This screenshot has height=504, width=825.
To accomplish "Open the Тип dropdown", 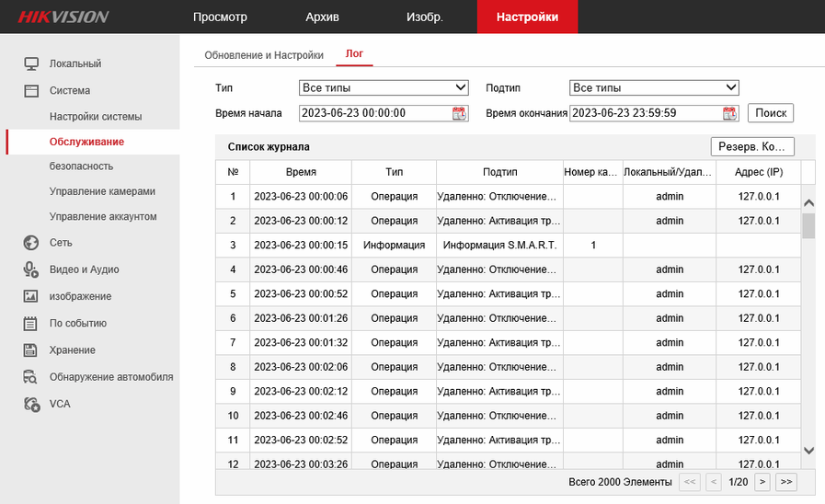I will click(x=384, y=88).
